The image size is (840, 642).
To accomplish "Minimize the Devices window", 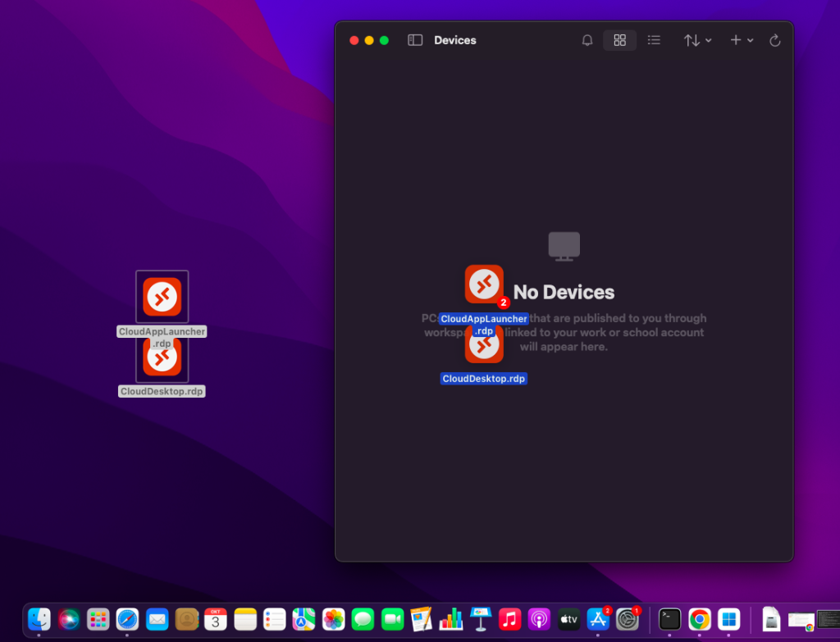I will point(369,40).
